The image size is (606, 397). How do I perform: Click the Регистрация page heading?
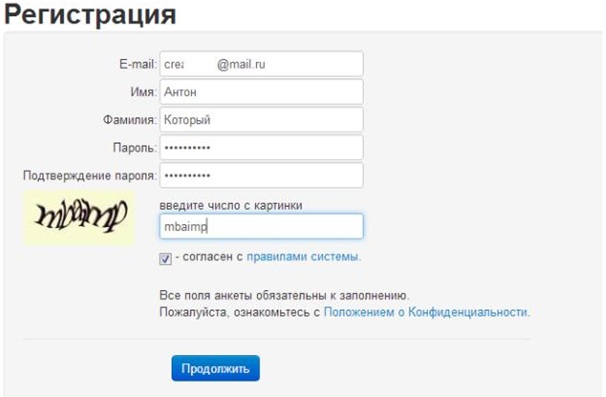click(x=90, y=14)
